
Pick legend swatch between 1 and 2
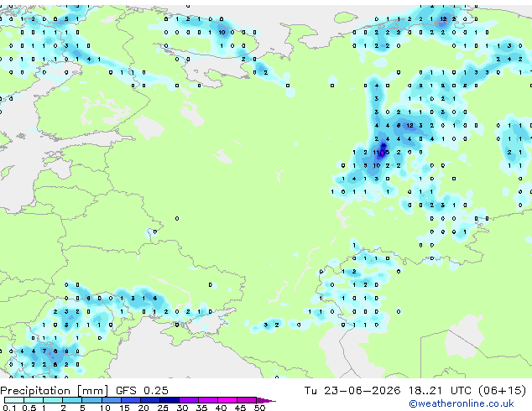[53, 400]
